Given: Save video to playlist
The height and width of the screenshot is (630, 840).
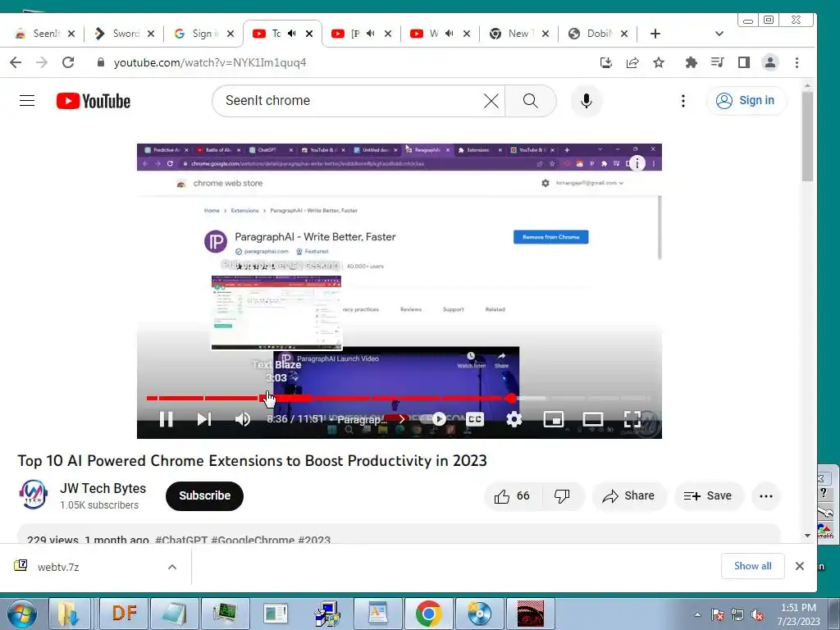Looking at the screenshot, I should [x=708, y=496].
